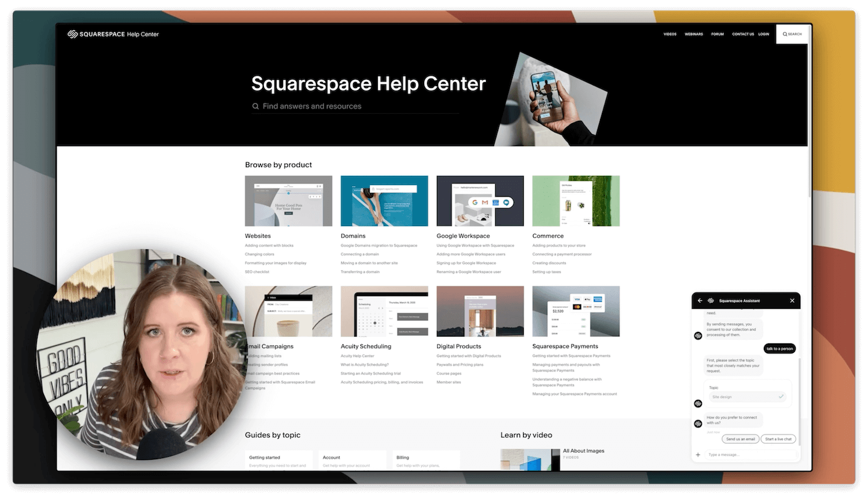The width and height of the screenshot is (868, 499).
Task: Open the Acuity Scheduling product thumbnail
Action: [384, 311]
